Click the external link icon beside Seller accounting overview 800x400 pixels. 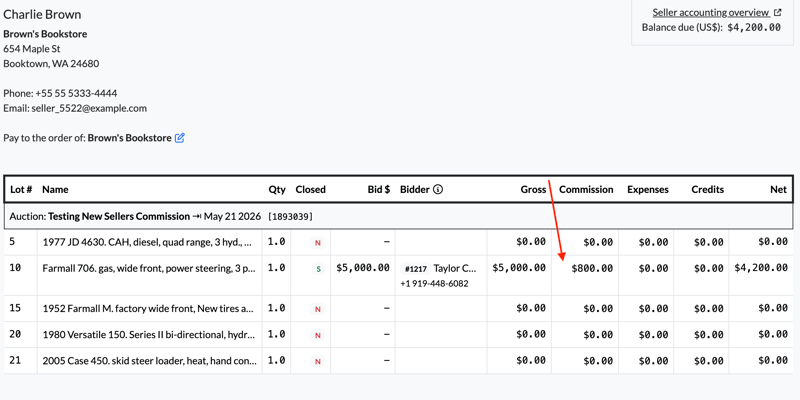(778, 13)
